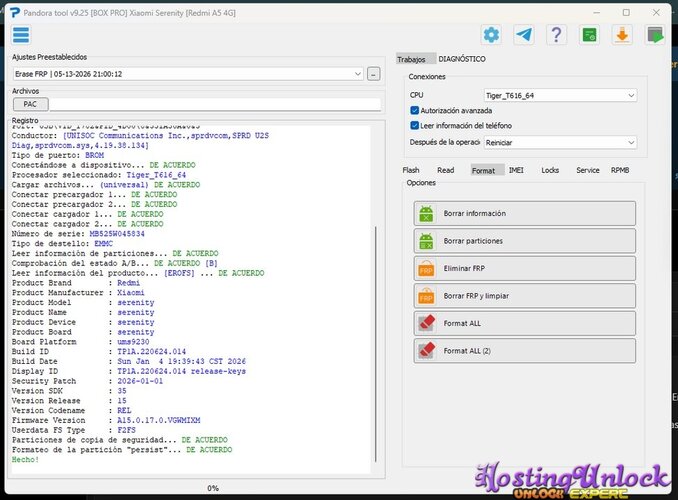Toggle Autorización avanzada checkbox

[414, 110]
